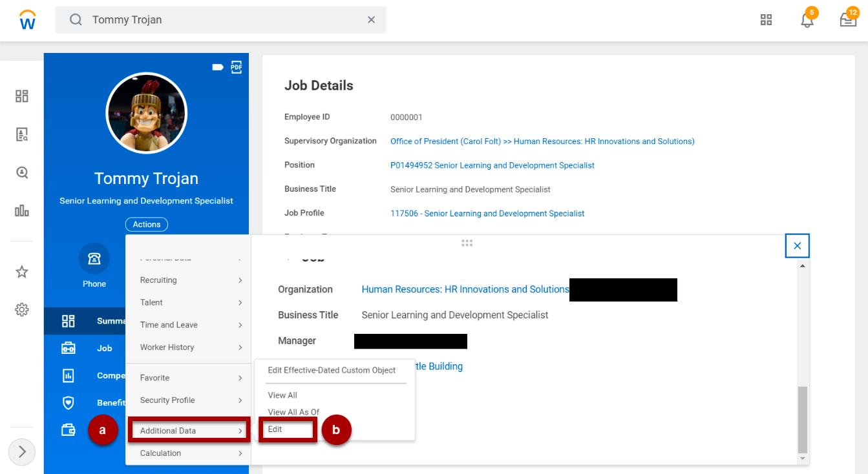
Task: Open notifications bell with 5 badge
Action: click(807, 19)
